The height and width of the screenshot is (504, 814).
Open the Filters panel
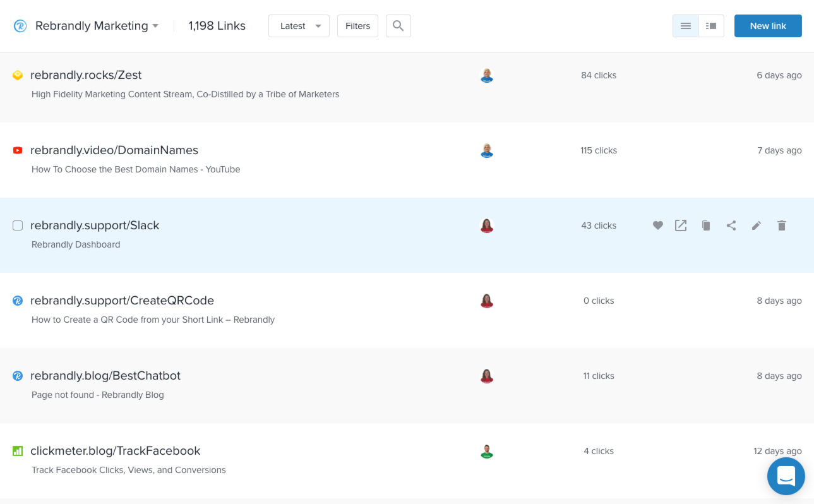357,26
